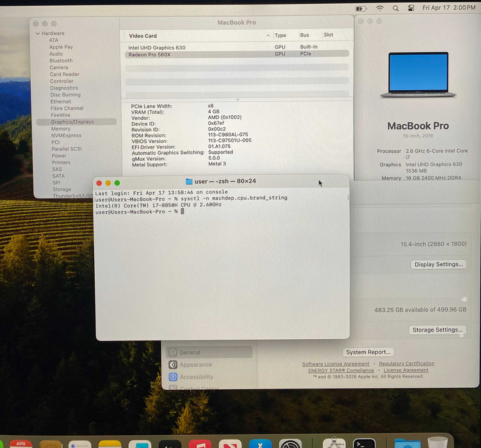Click General icon in System Settings sidebar
The height and width of the screenshot is (448, 481).
(x=173, y=353)
